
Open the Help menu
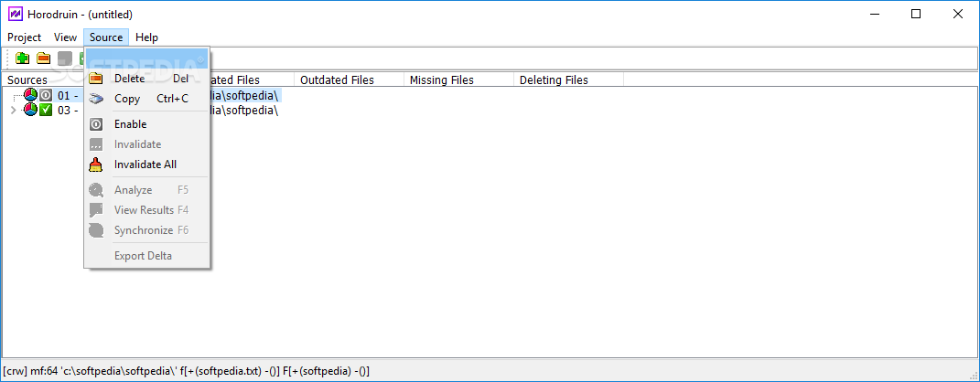click(147, 37)
